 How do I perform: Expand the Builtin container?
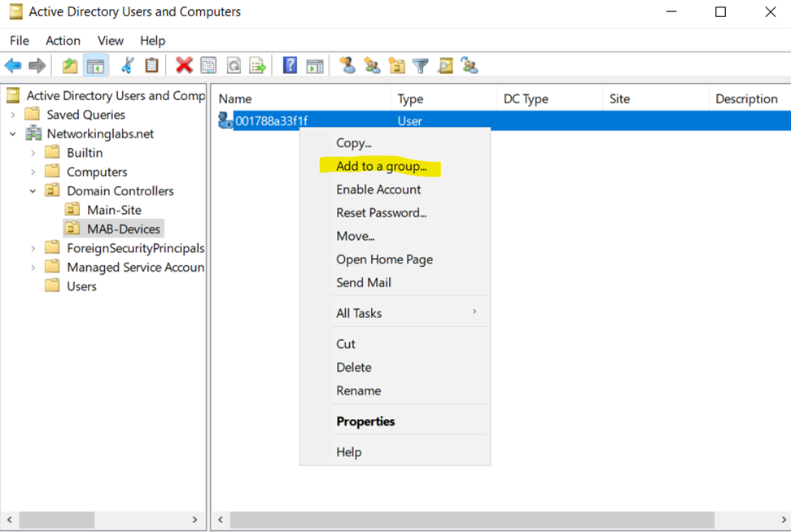click(x=33, y=153)
